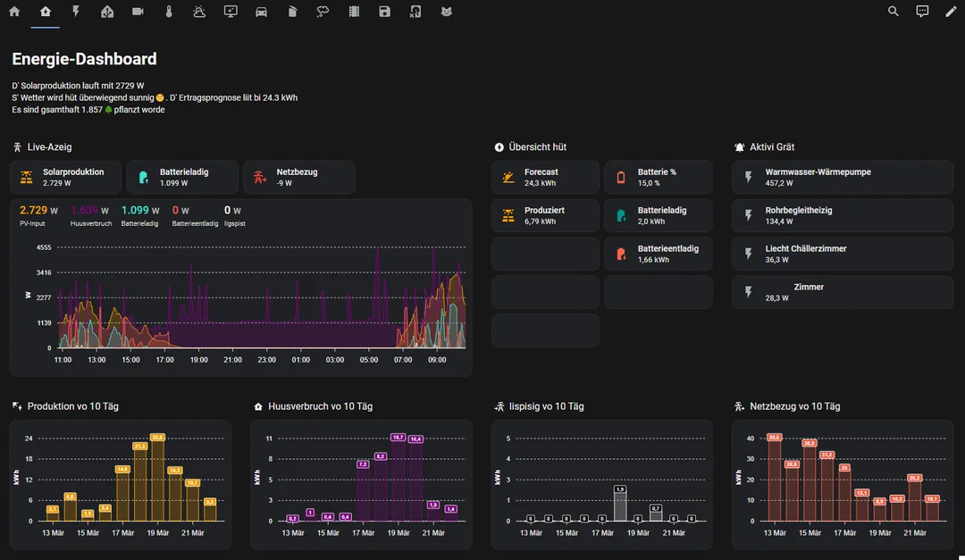Toggle Batterieentladig series in chart legend

[x=195, y=215]
